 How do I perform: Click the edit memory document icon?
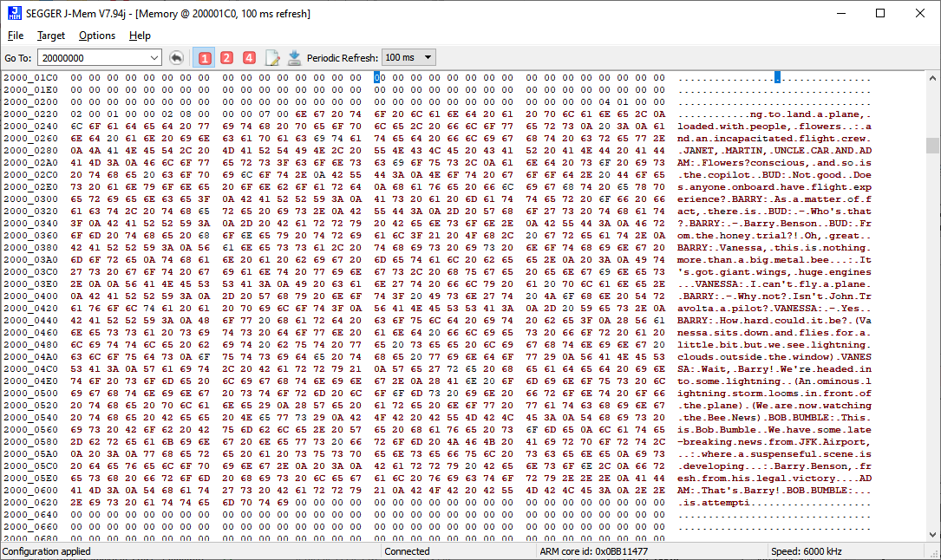[x=272, y=58]
